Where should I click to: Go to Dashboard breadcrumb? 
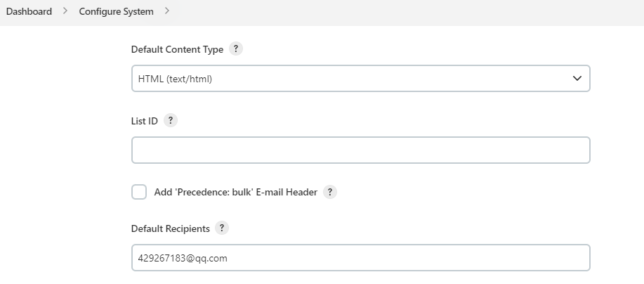click(x=29, y=11)
